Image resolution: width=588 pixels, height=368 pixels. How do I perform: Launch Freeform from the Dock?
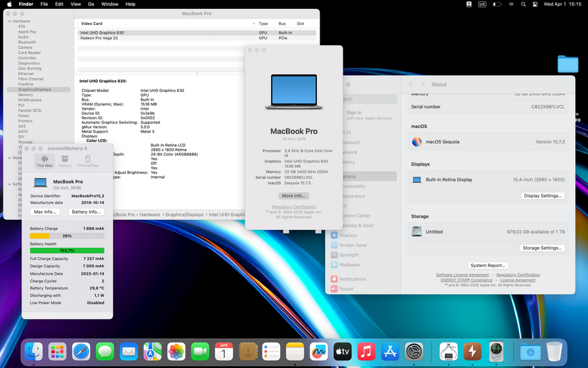[x=319, y=352]
